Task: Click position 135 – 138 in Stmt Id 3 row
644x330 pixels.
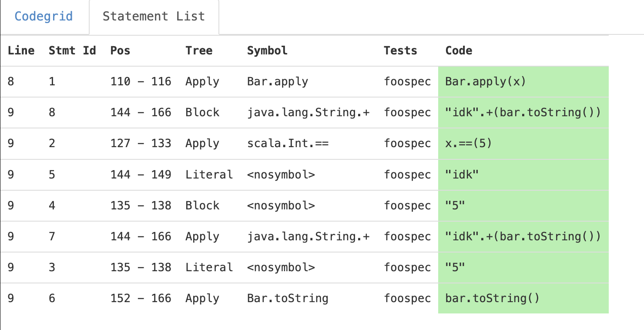Action: click(141, 267)
